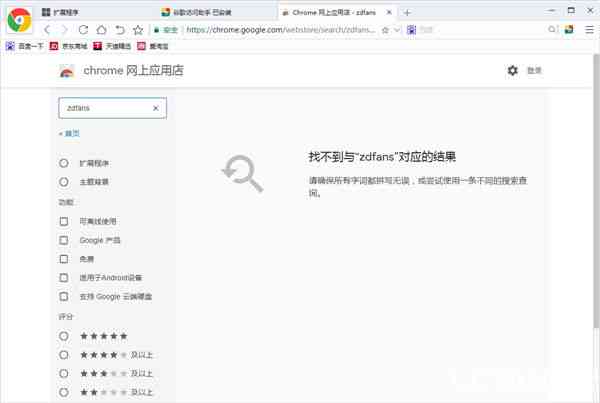Close the Chrome 网上应用店 tab
This screenshot has height=403, width=600.
(x=389, y=12)
